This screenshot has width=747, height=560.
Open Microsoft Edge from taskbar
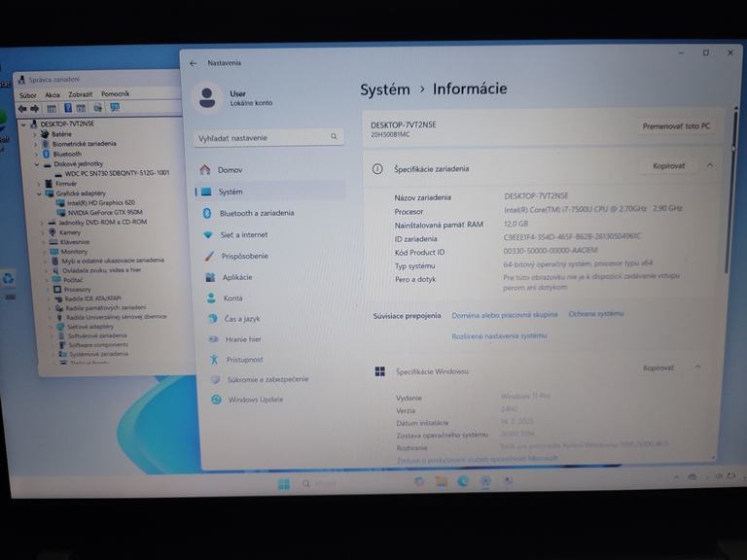[x=463, y=482]
